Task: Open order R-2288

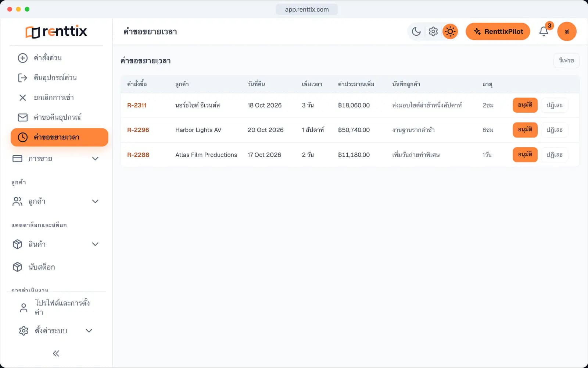Action: point(138,155)
